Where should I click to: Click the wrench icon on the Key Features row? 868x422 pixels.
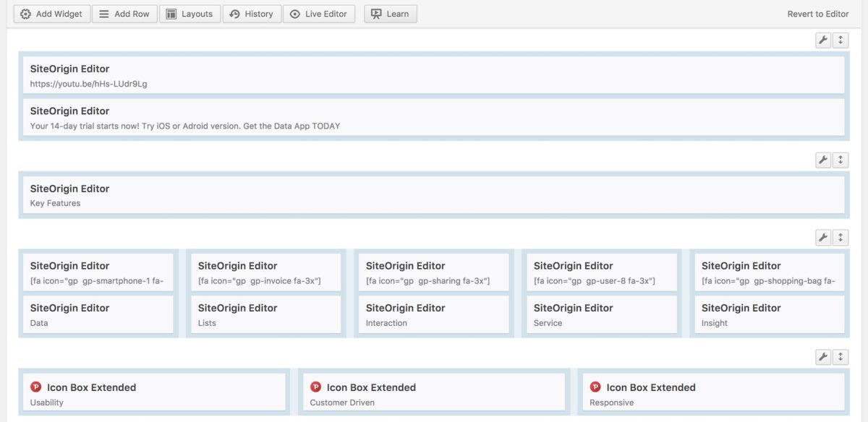[x=822, y=160]
